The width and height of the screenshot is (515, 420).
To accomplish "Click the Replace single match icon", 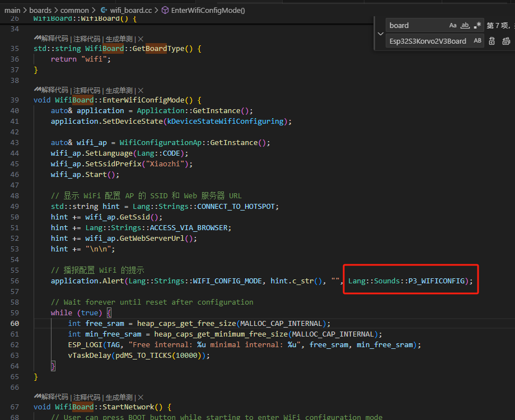I will 492,41.
